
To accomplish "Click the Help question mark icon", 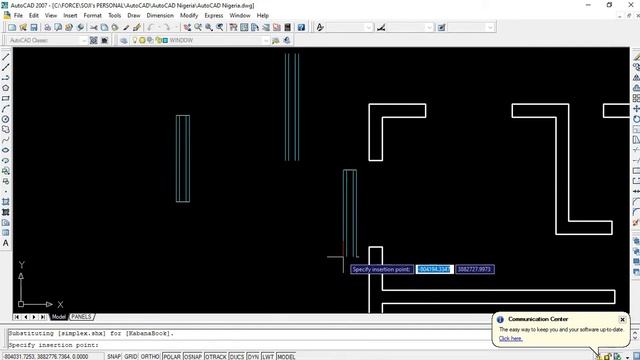I will (x=301, y=27).
